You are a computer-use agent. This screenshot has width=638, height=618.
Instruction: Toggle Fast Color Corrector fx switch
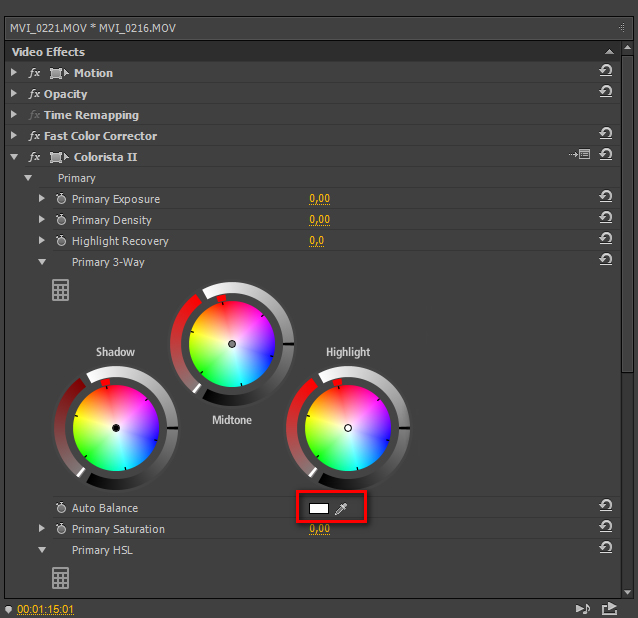34,136
